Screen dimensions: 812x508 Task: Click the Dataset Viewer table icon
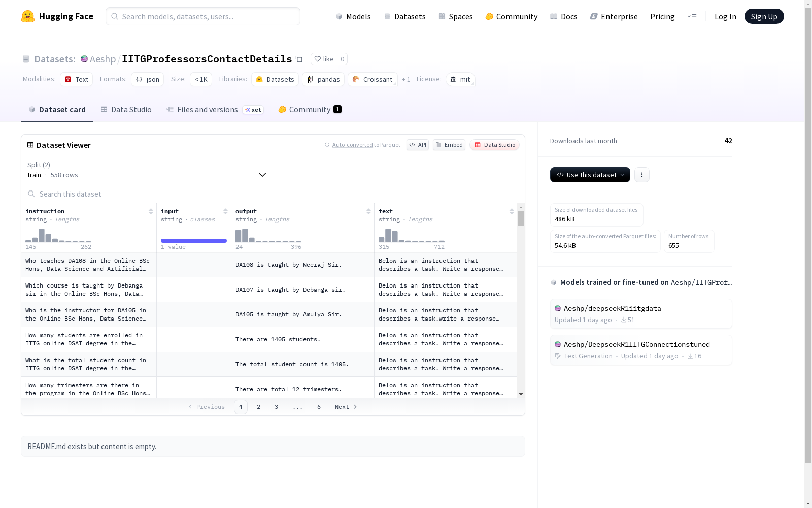point(30,145)
